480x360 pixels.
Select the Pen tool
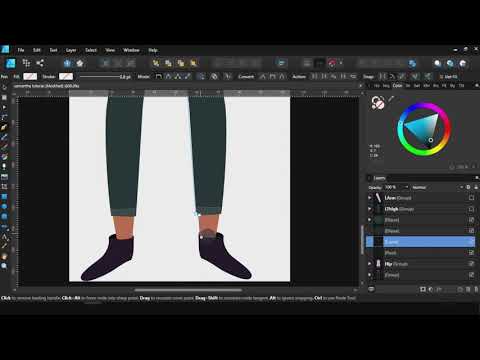(x=4, y=127)
